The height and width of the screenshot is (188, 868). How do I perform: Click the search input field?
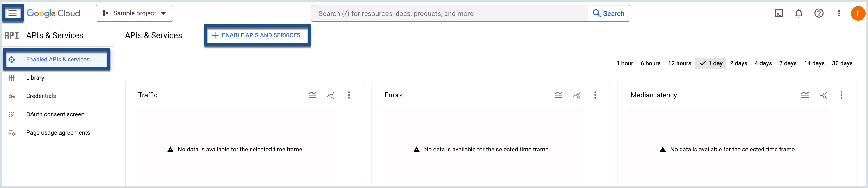point(449,13)
